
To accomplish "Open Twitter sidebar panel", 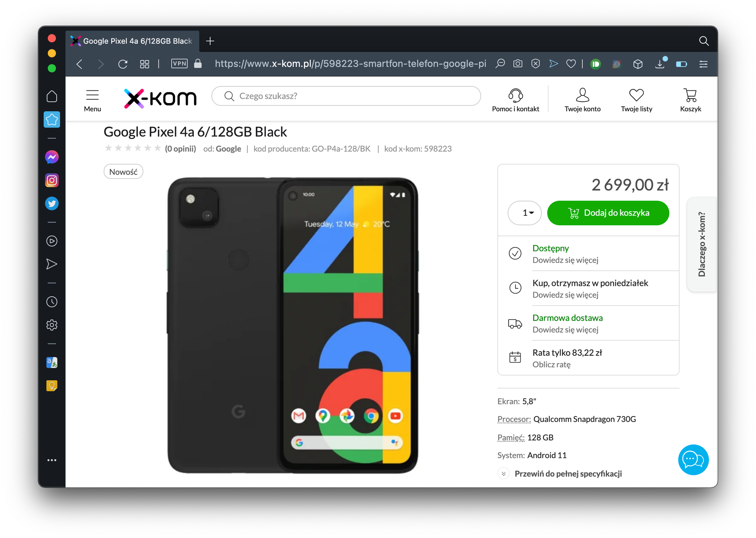I will click(x=52, y=204).
